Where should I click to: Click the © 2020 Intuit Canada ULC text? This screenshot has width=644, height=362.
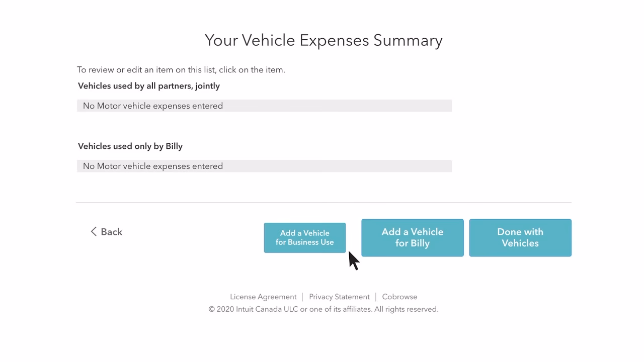[253, 309]
